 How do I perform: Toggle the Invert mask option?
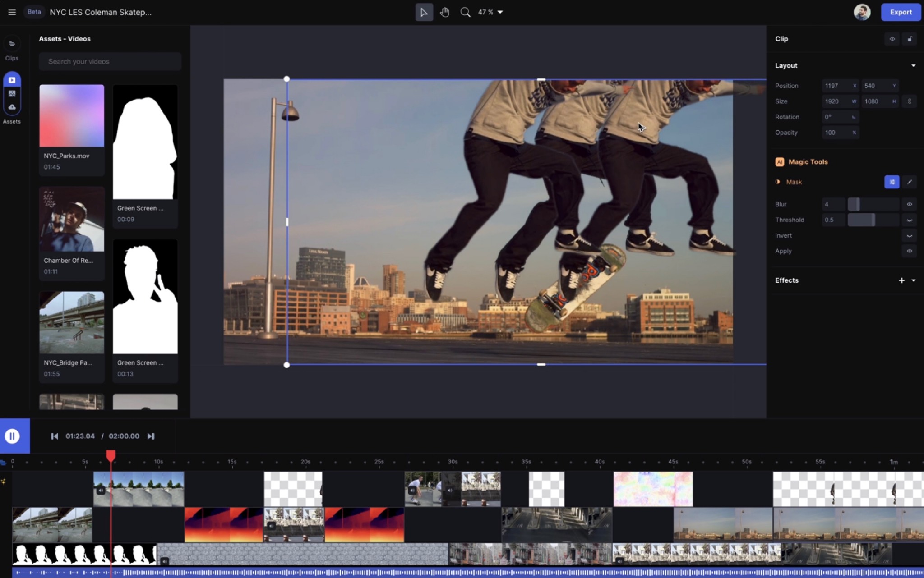point(909,236)
